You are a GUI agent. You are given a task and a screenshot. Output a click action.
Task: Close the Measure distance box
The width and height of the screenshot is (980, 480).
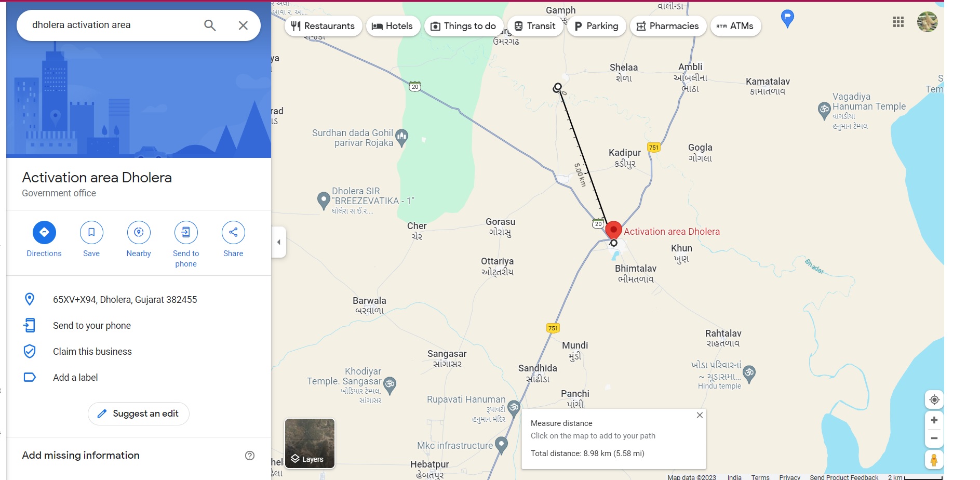point(700,415)
